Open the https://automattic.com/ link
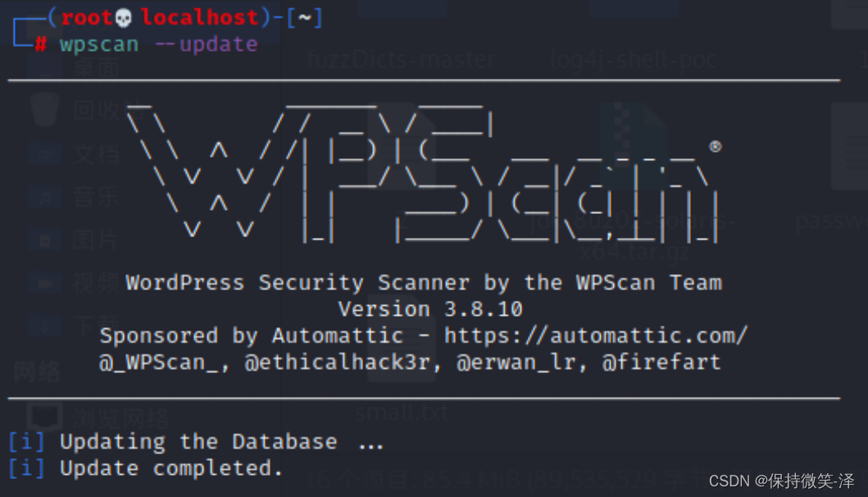This screenshot has width=868, height=497. 596,335
